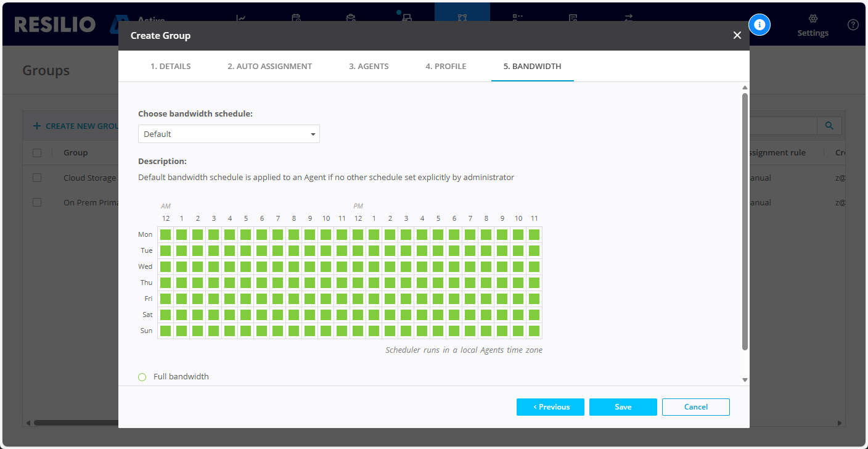
Task: Select the Monday 12 AM schedule cell
Action: (165, 234)
